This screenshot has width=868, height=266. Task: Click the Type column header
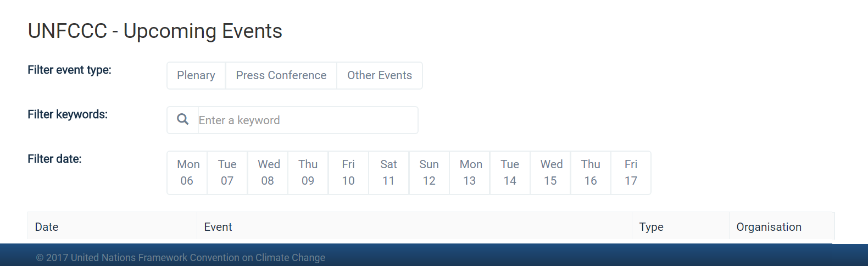tap(652, 227)
